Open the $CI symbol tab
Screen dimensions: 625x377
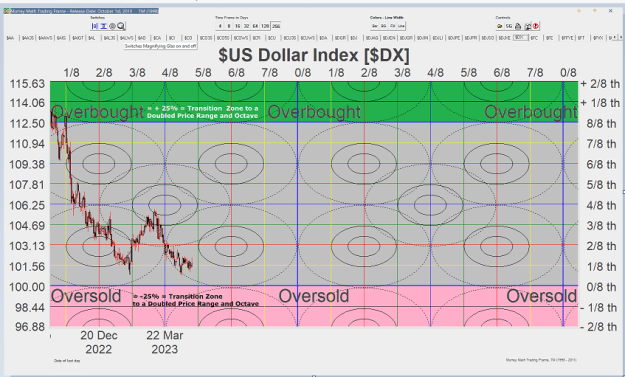tap(172, 38)
